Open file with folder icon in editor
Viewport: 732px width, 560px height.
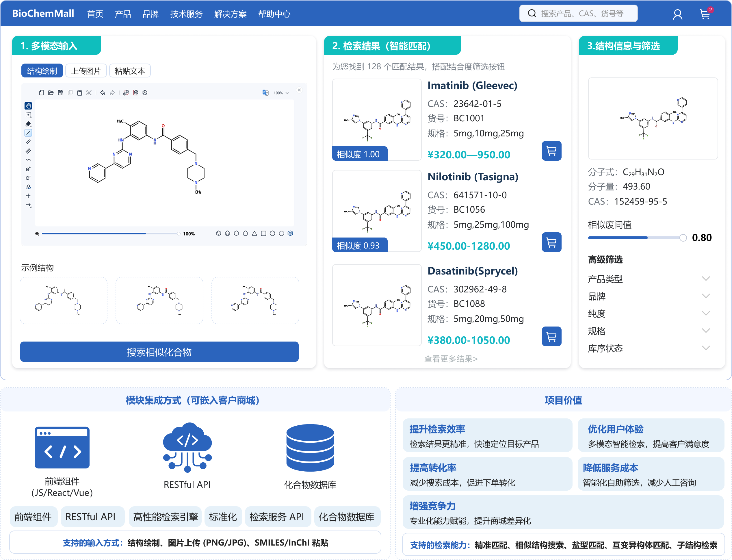(51, 93)
